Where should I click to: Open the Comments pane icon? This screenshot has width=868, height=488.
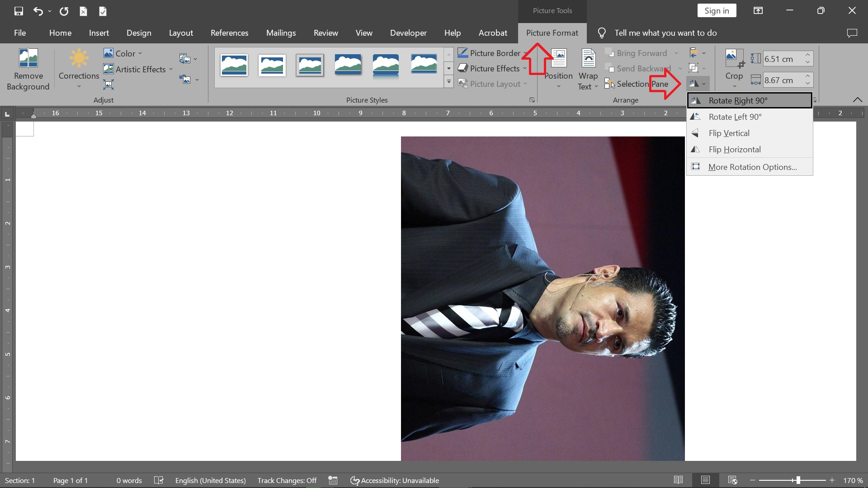(852, 33)
